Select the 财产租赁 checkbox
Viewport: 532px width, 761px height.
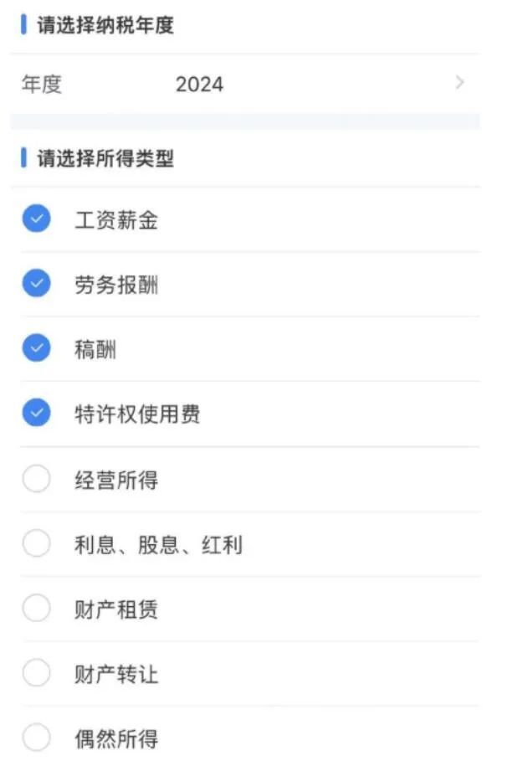(x=37, y=609)
